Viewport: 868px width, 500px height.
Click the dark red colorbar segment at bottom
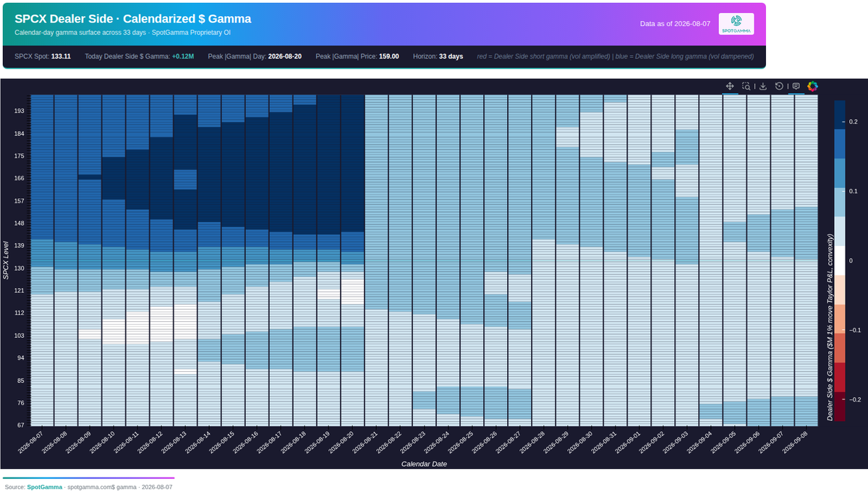point(839,406)
